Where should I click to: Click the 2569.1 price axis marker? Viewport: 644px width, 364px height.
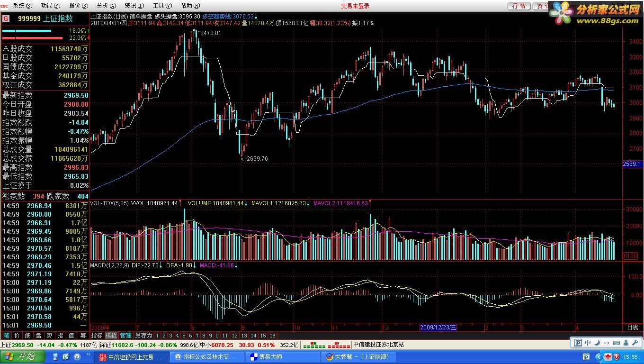point(632,164)
